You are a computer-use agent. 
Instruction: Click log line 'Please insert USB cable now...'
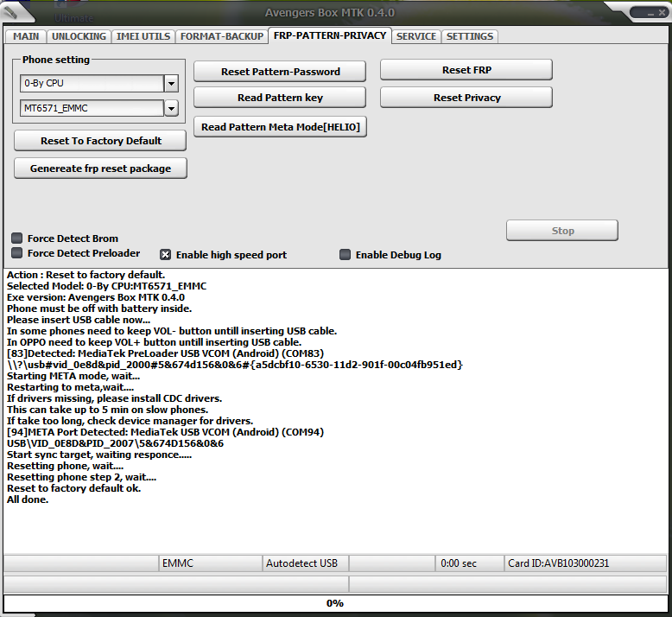pos(79,320)
